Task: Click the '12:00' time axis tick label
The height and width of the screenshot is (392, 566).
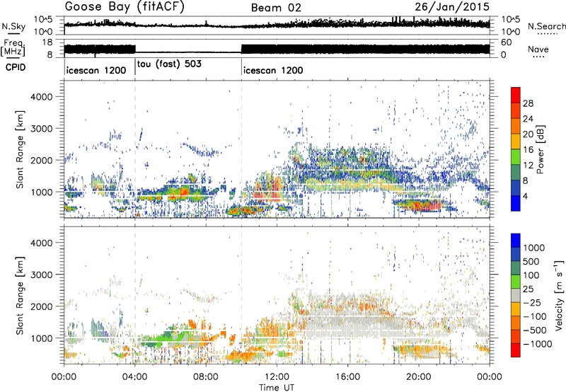Action: (x=277, y=377)
